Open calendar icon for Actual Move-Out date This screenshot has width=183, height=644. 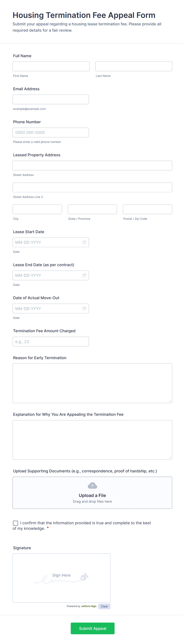84,308
